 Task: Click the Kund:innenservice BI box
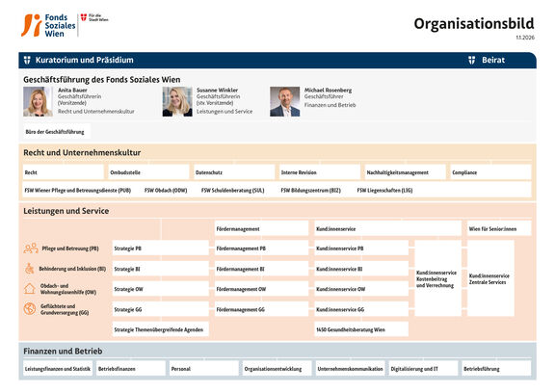tap(361, 269)
